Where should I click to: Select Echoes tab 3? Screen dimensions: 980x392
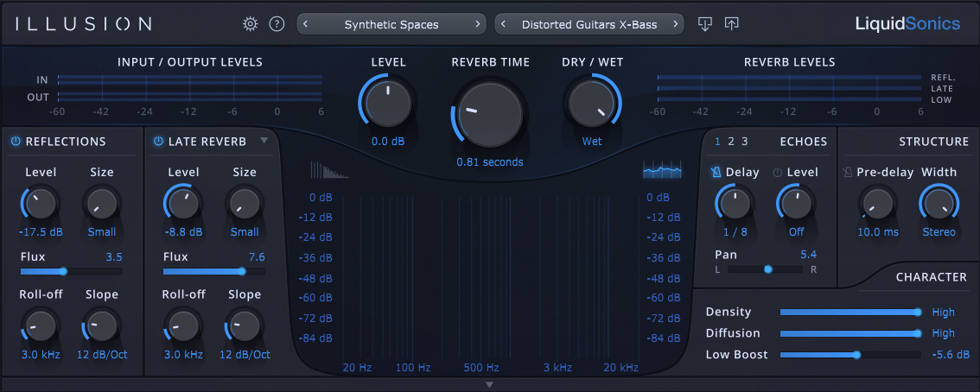click(744, 141)
